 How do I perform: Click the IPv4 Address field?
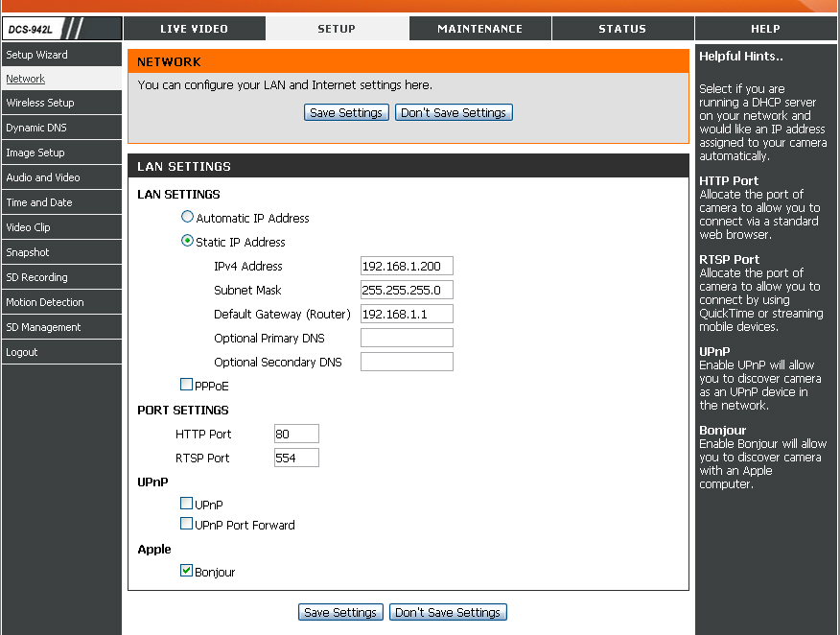[407, 266]
